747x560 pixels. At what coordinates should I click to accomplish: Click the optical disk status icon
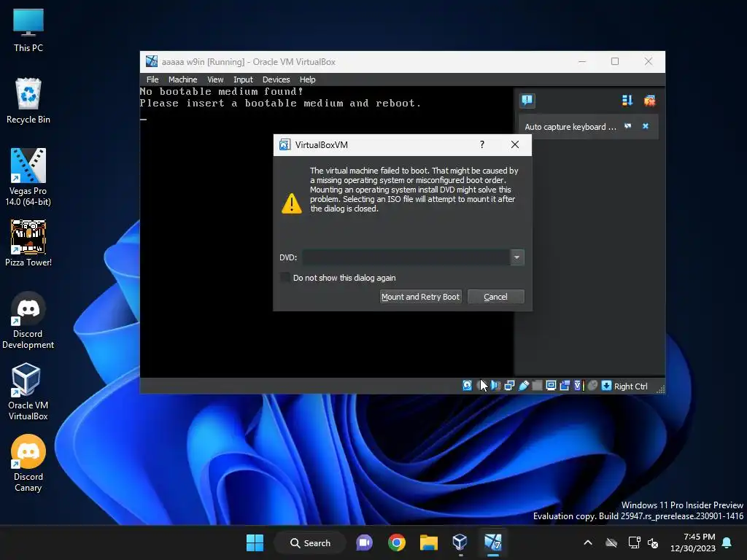[x=481, y=386]
